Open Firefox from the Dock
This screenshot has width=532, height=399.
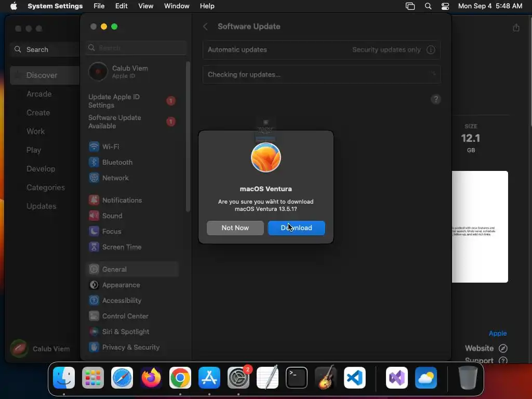click(151, 378)
